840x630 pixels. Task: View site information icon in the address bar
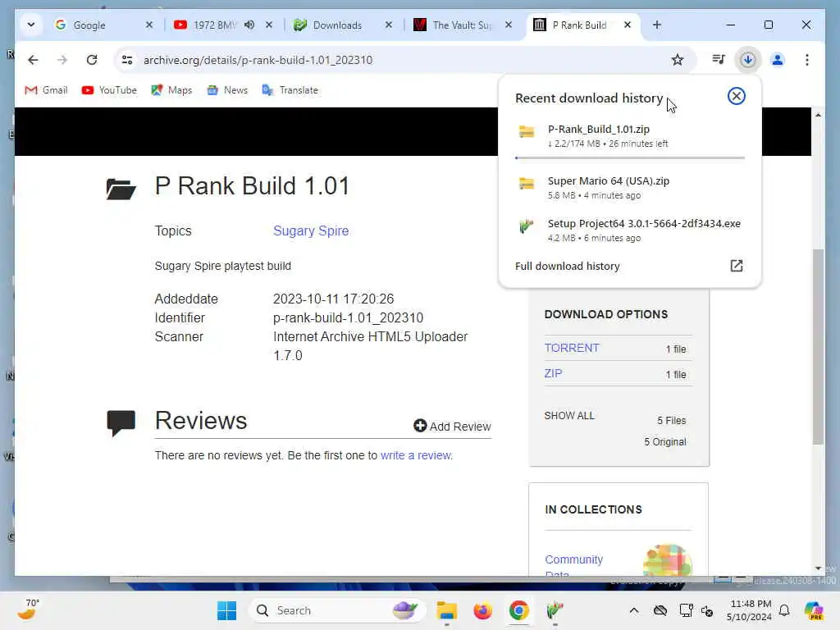click(127, 60)
